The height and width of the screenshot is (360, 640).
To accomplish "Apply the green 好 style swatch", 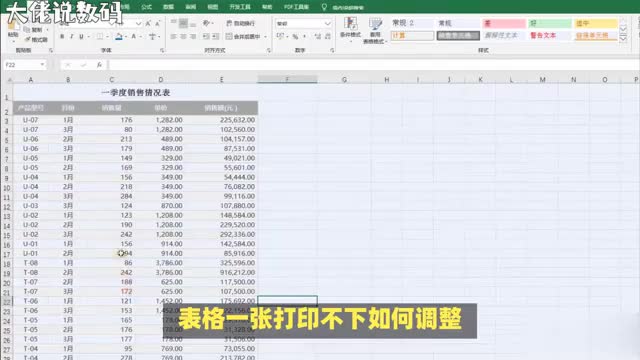I will coord(549,23).
